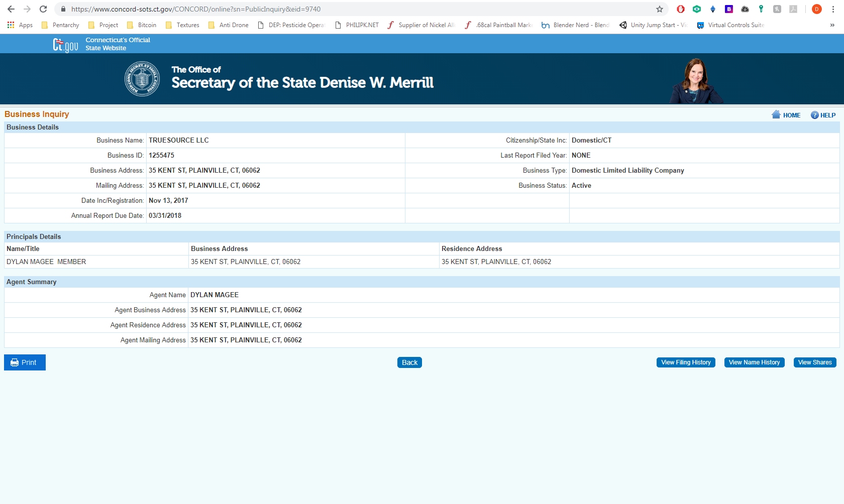Open the Bitcoin bookmark folder

(142, 25)
